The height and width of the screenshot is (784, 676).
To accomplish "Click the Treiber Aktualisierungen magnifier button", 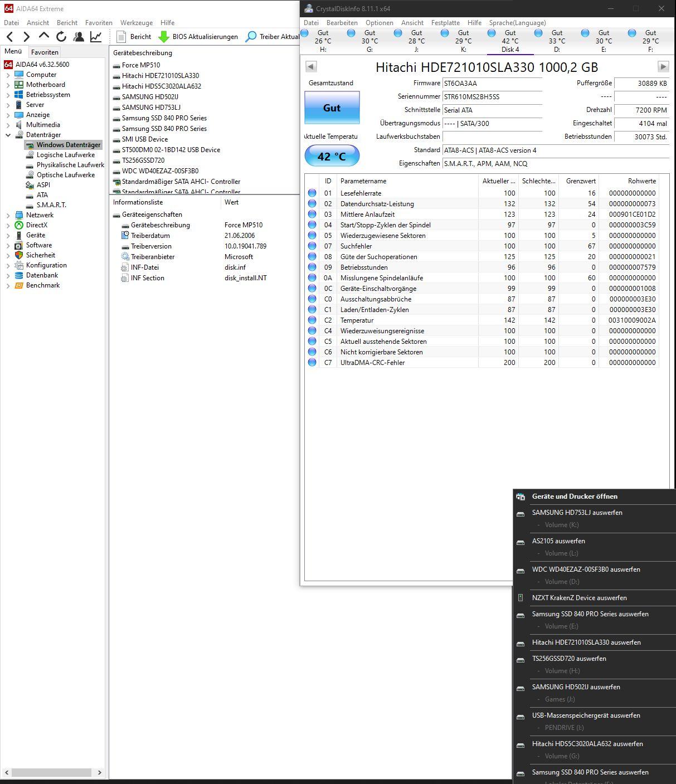I will coord(273,37).
